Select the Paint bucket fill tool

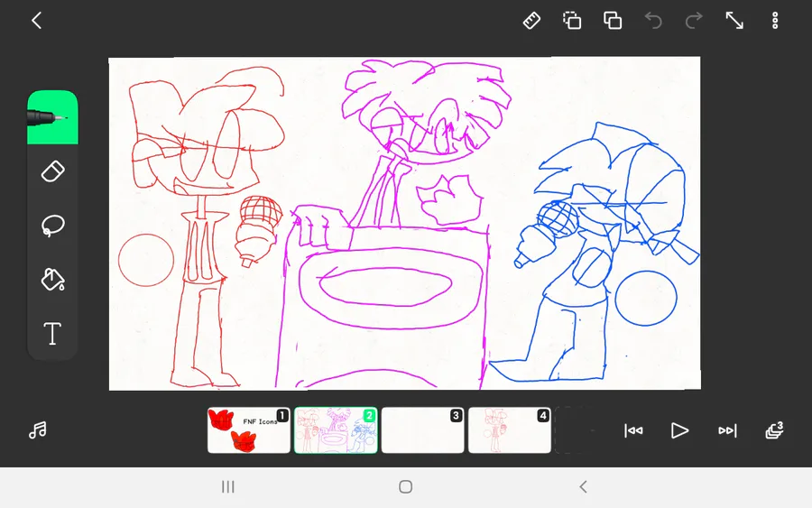click(52, 280)
